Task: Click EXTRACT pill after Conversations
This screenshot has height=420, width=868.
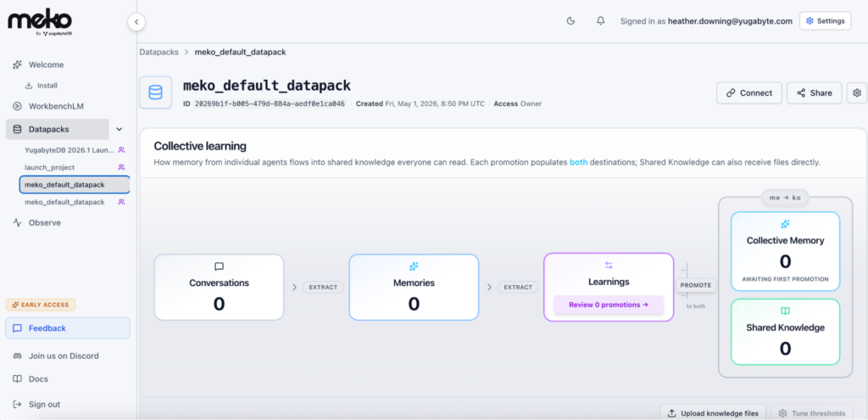Action: (323, 287)
